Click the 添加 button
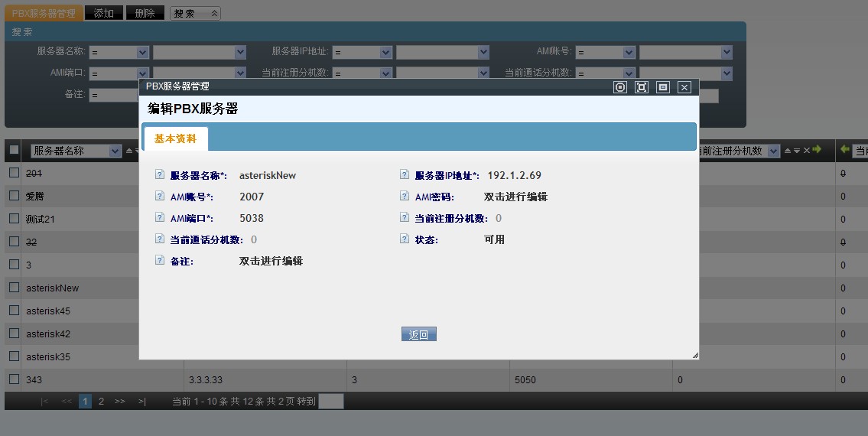Screen dimensions: 868x436 [103, 13]
